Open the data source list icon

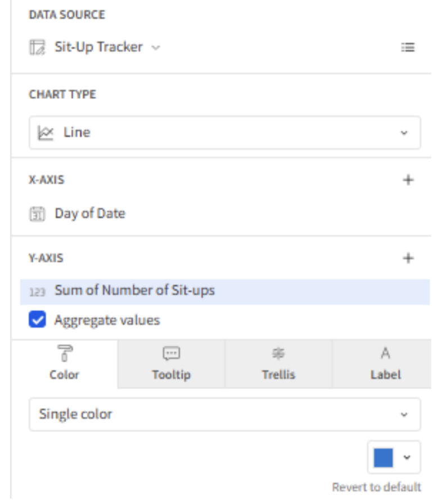[x=408, y=48]
